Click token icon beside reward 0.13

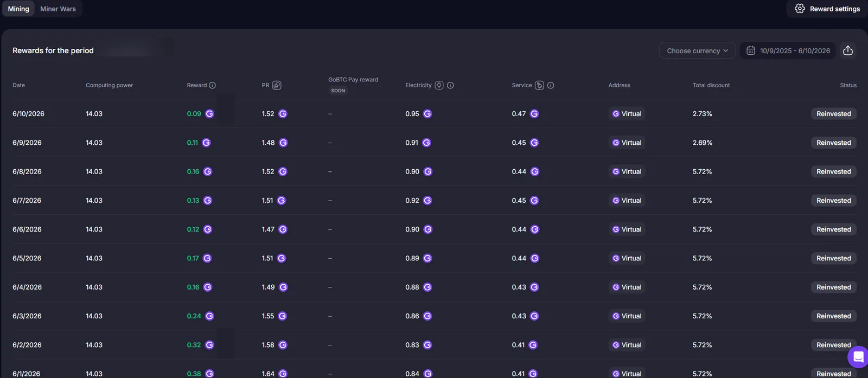tap(207, 201)
